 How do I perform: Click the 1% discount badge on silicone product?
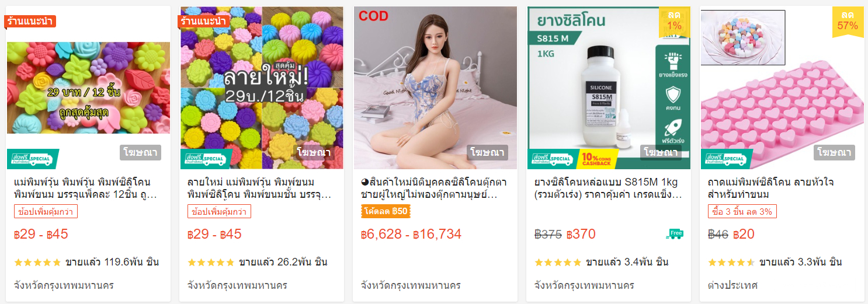pyautogui.click(x=674, y=22)
